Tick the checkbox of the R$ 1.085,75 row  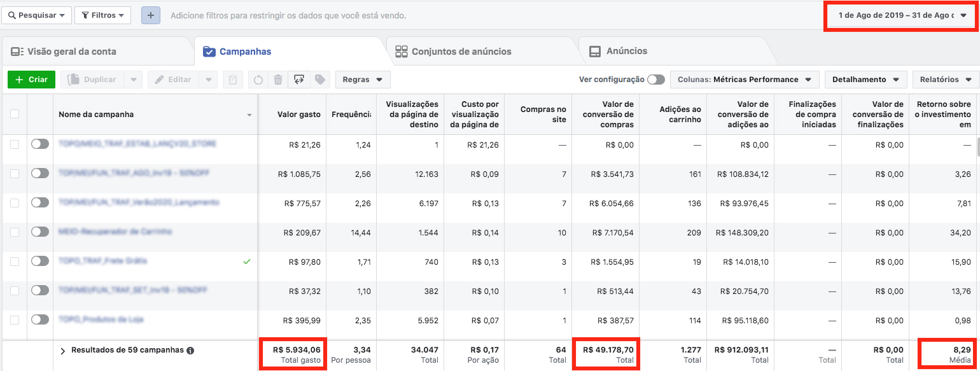coord(15,173)
